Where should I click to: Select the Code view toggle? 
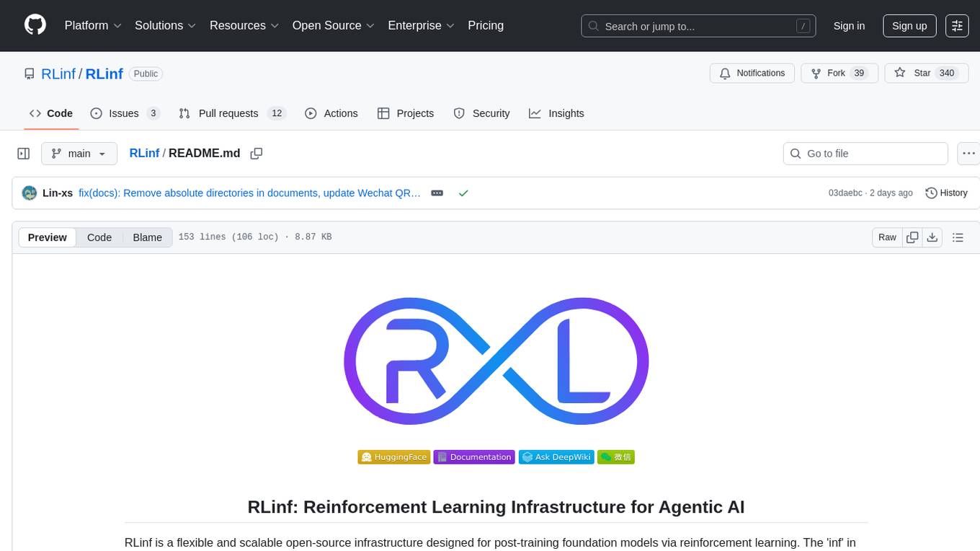pos(99,237)
